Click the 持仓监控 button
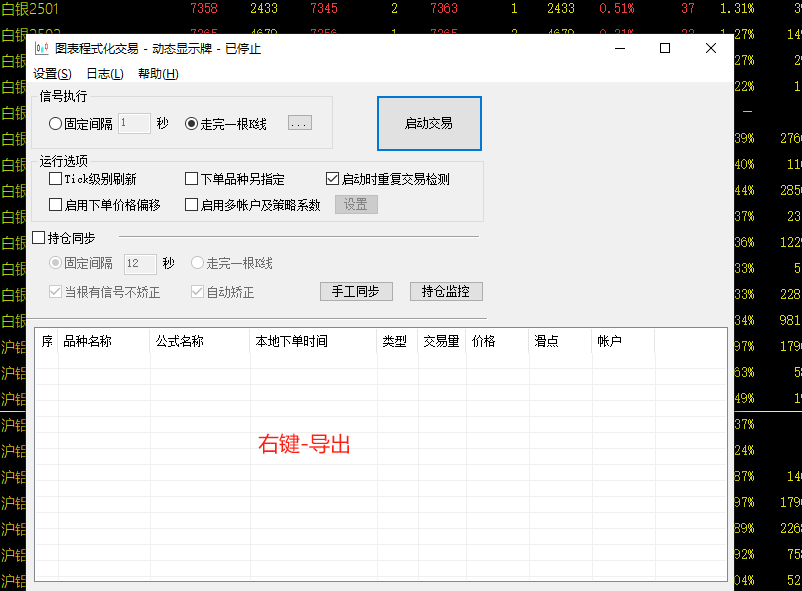This screenshot has height=591, width=802. pos(446,292)
